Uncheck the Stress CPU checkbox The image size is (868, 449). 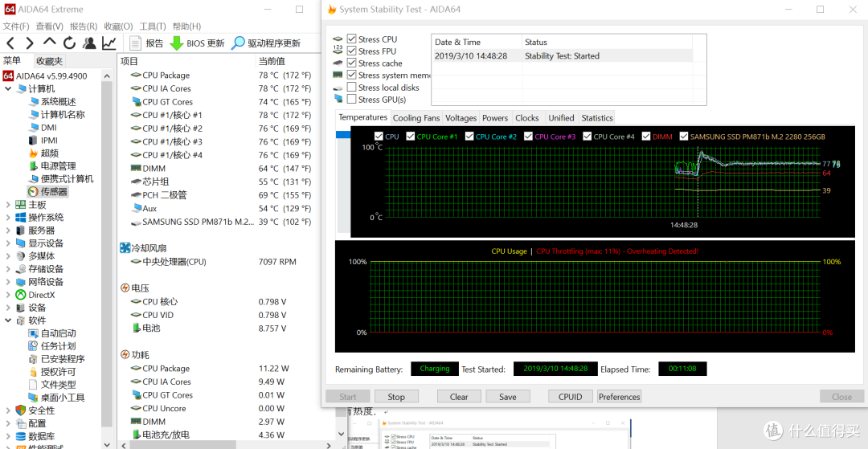pos(351,39)
